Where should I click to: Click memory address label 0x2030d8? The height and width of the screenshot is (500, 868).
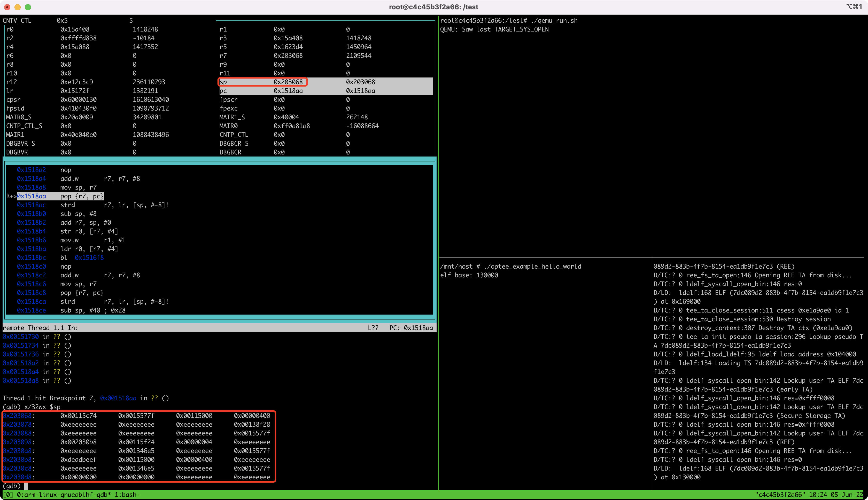(x=17, y=477)
